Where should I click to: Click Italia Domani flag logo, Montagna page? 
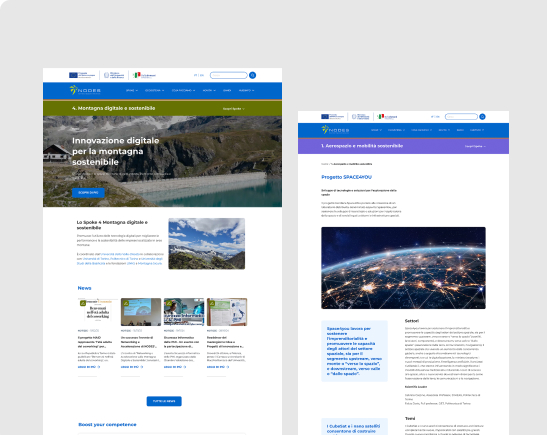(144, 75)
